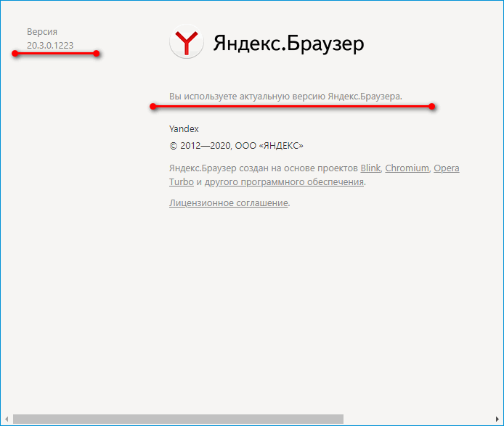Screen dimensions: 504x426
Task: Click the 'Версия' label
Action: pos(42,32)
